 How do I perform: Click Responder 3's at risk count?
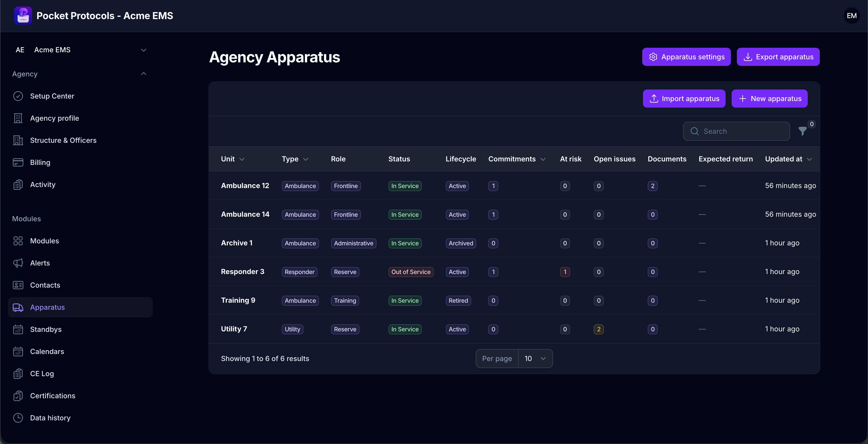click(x=565, y=272)
